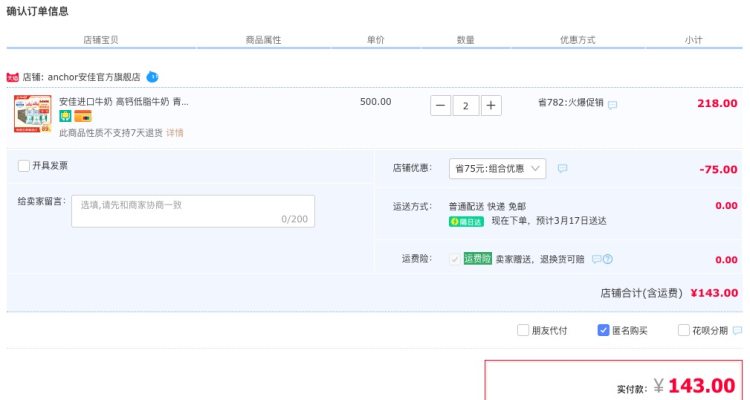
Task: Open 详情 link for return policy
Action: [175, 133]
